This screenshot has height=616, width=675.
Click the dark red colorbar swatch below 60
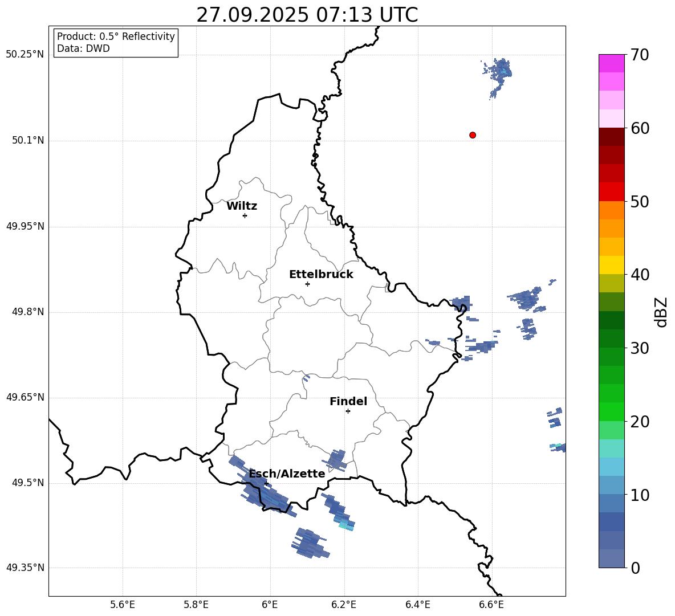point(612,137)
